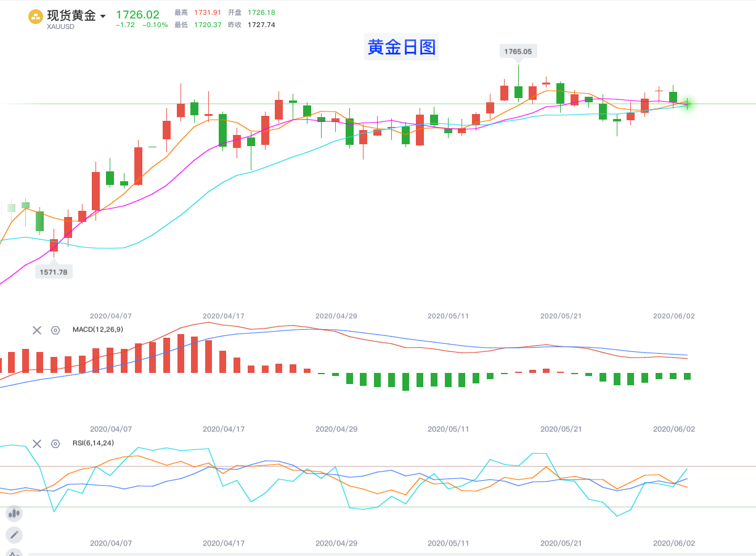Click the RSI(6,14,24) indicator label
This screenshot has width=756, height=556.
[93, 443]
